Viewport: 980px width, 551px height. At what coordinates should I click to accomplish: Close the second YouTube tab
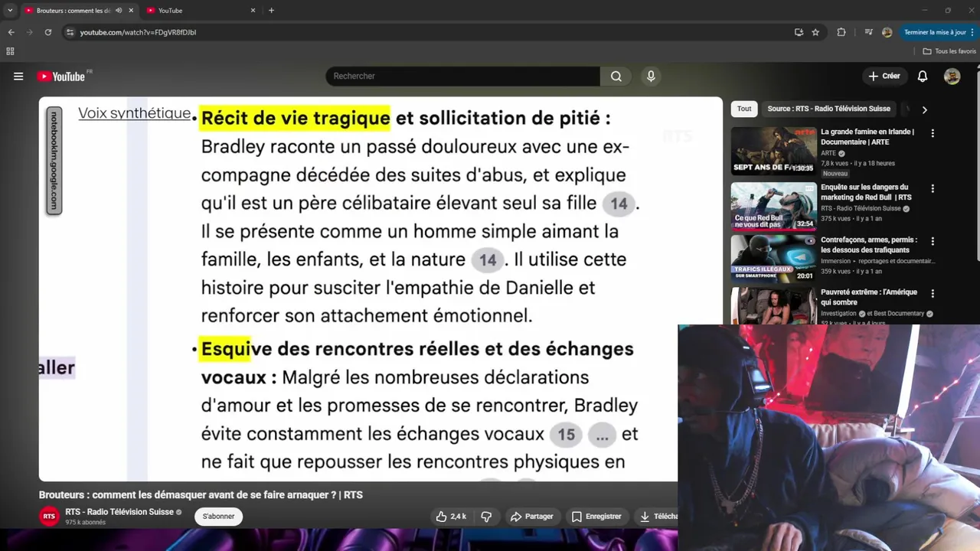(253, 11)
